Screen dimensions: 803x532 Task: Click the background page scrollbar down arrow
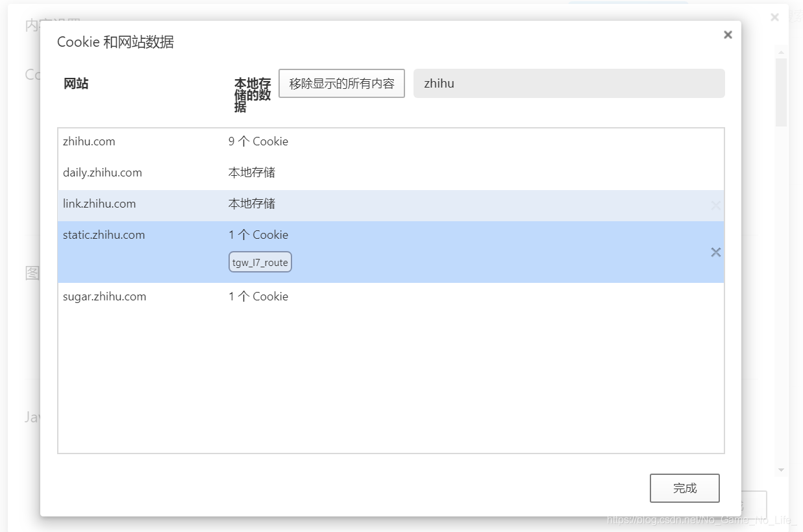coord(782,470)
